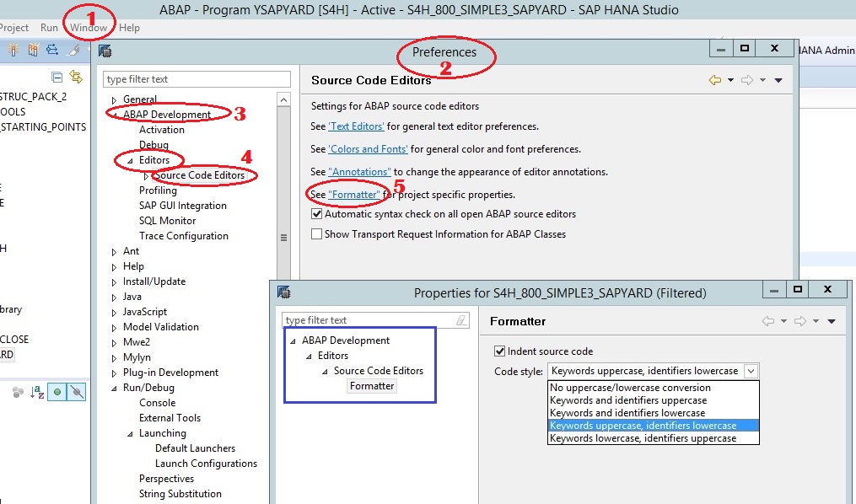Screen dimensions: 856x504
Task: Expand the Model Validation node
Action: coord(114,329)
